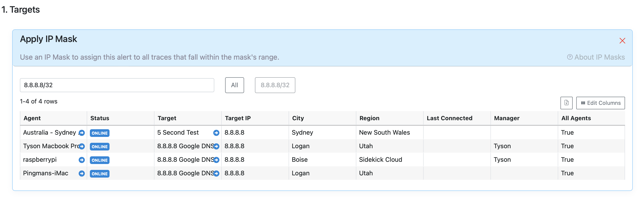This screenshot has width=644, height=197.
Task: Click True in the Australia - Sydney row
Action: [567, 132]
